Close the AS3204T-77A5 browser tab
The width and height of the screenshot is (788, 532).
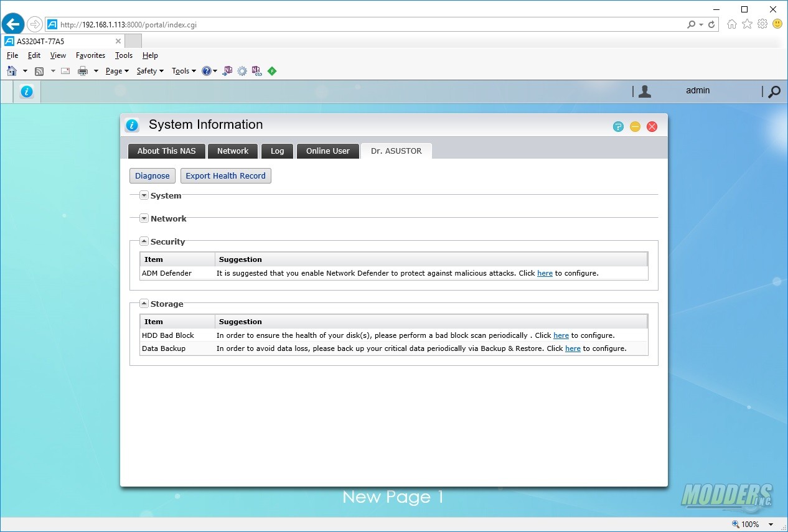pyautogui.click(x=118, y=41)
